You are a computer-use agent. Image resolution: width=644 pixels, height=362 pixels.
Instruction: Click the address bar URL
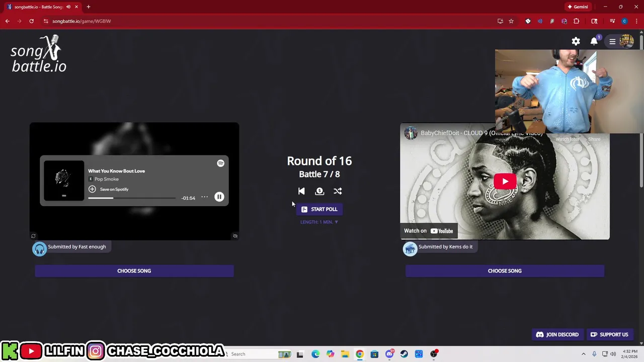82,21
